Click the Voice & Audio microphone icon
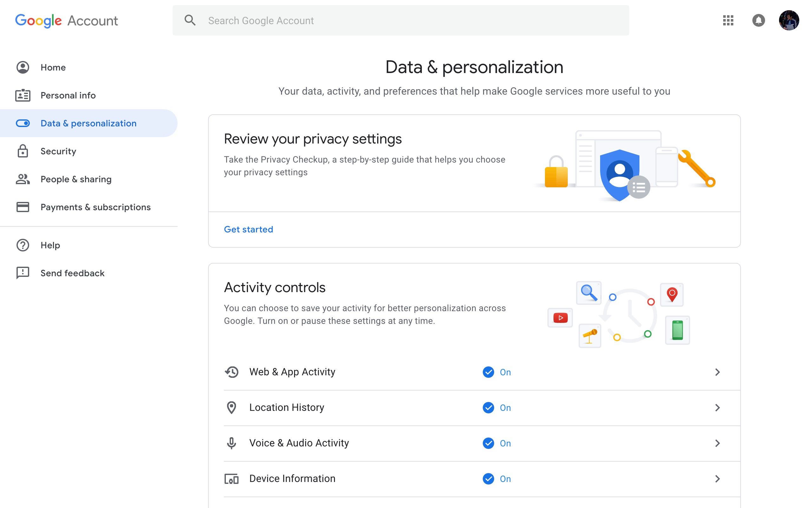Screen dimensions: 812x508 pyautogui.click(x=232, y=443)
